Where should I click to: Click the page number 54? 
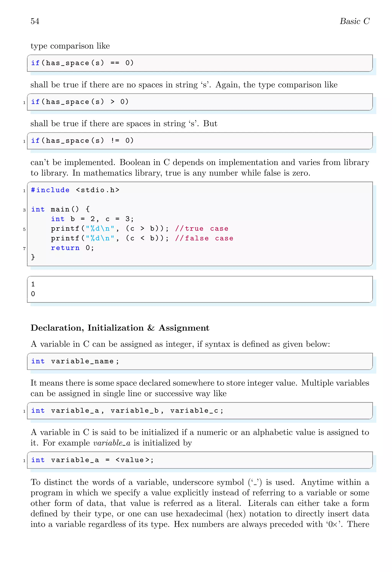(35, 21)
